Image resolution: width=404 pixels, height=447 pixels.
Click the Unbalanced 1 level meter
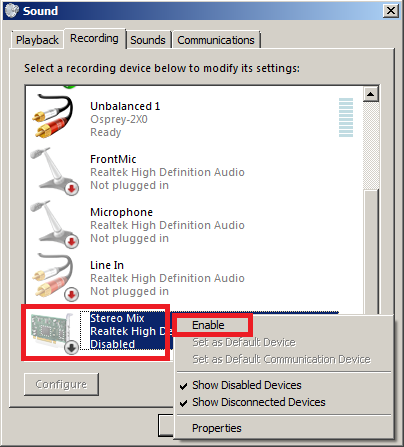(x=346, y=117)
